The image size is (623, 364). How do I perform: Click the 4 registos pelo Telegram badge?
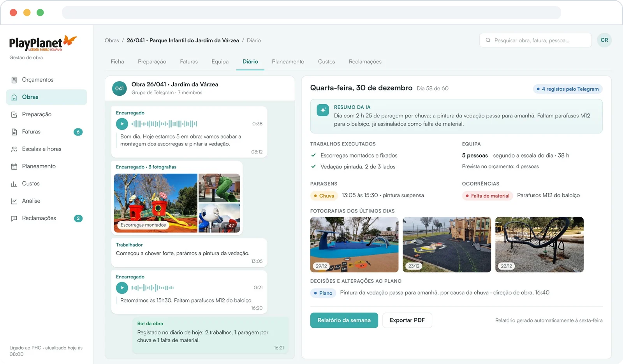pyautogui.click(x=568, y=89)
